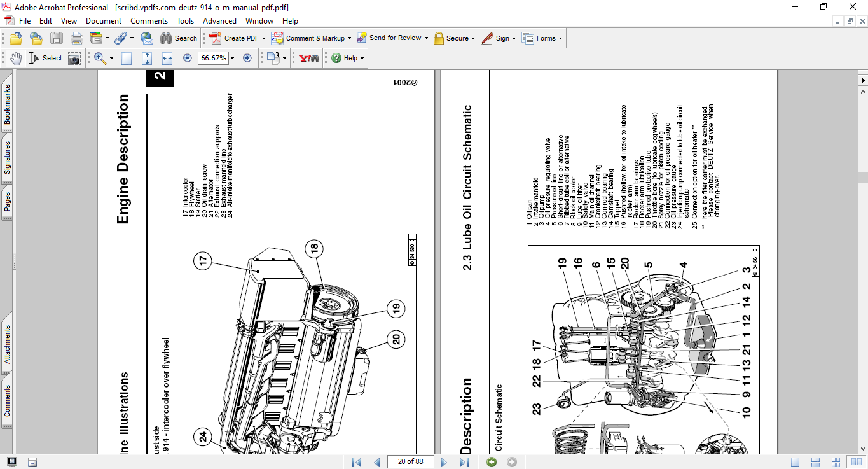Open the Search panel with the binoculars icon
The height and width of the screenshot is (469, 868).
click(x=165, y=38)
